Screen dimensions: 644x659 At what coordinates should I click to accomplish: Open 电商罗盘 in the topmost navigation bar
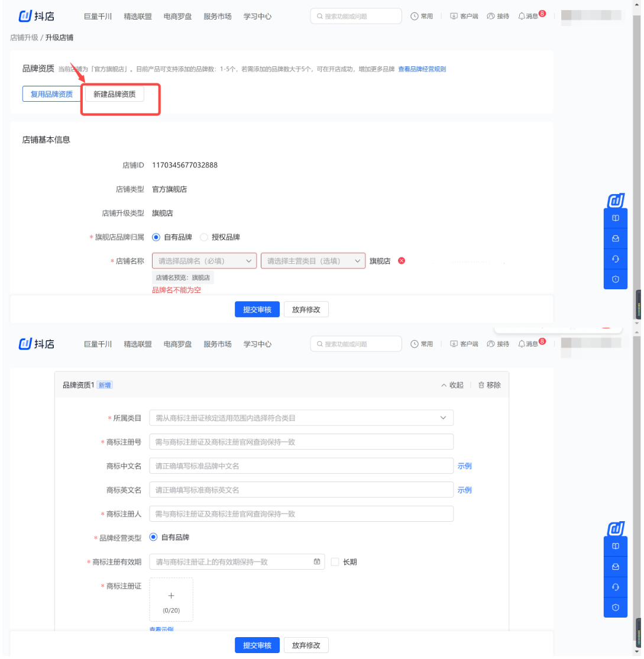point(177,16)
